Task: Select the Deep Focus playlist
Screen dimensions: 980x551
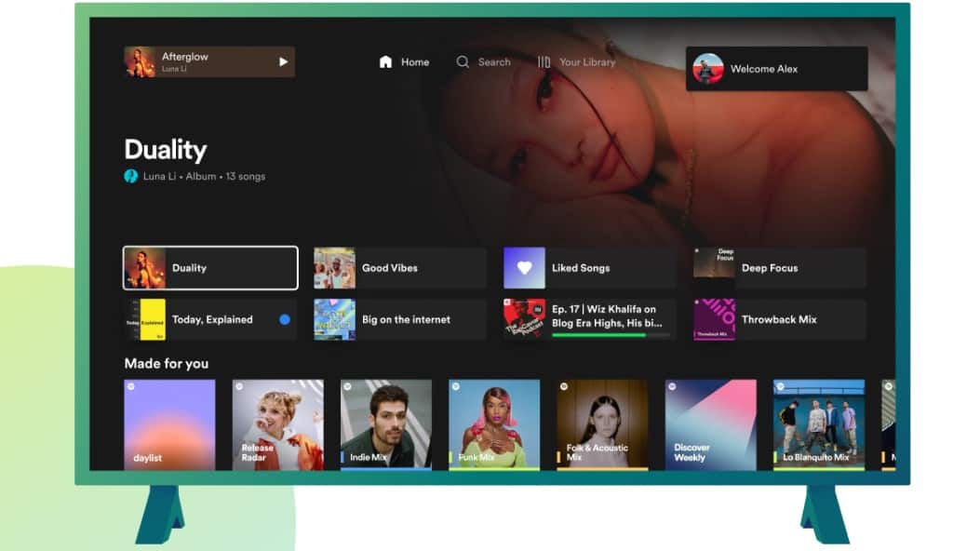Action: pos(779,268)
